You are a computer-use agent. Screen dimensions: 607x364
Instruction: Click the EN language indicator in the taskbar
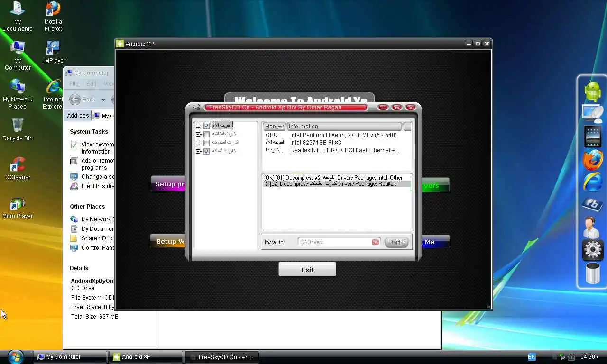coord(532,357)
